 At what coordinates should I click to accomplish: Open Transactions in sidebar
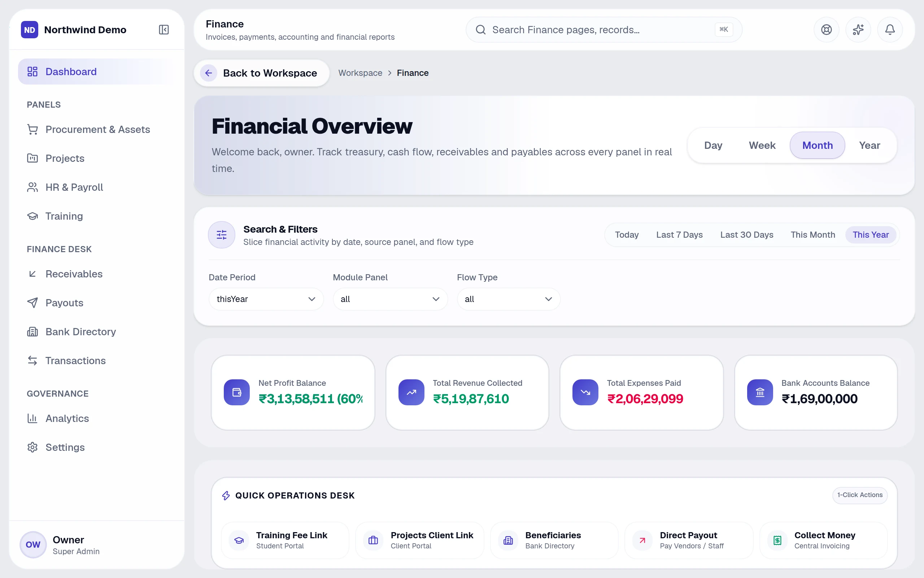pos(97,361)
